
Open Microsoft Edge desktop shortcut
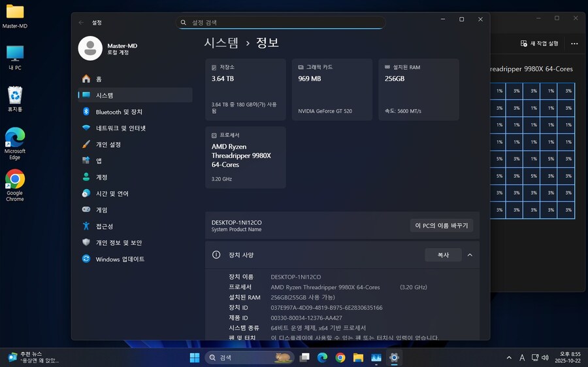click(x=15, y=143)
